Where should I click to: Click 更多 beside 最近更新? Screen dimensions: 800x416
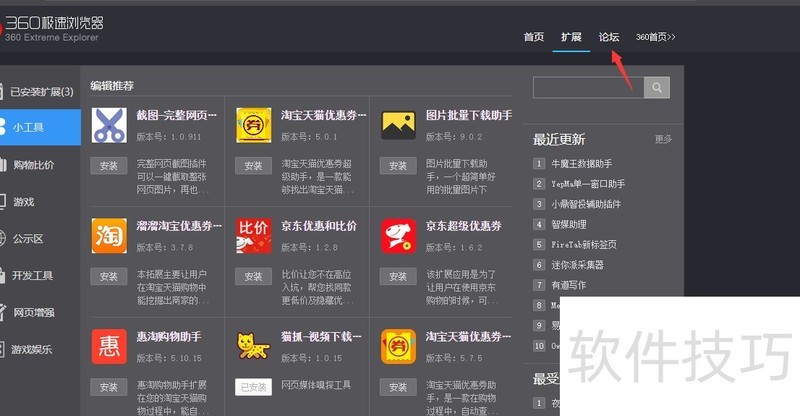point(663,139)
